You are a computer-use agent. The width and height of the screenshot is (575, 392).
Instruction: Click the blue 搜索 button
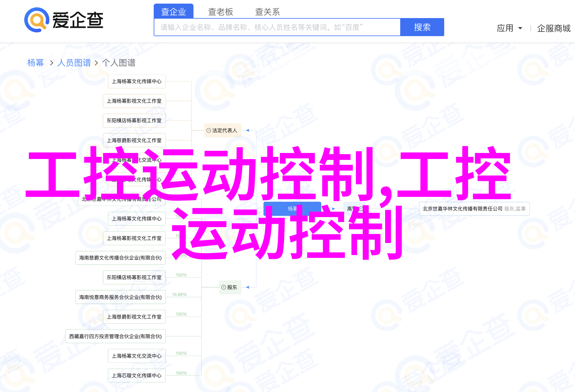(x=422, y=27)
